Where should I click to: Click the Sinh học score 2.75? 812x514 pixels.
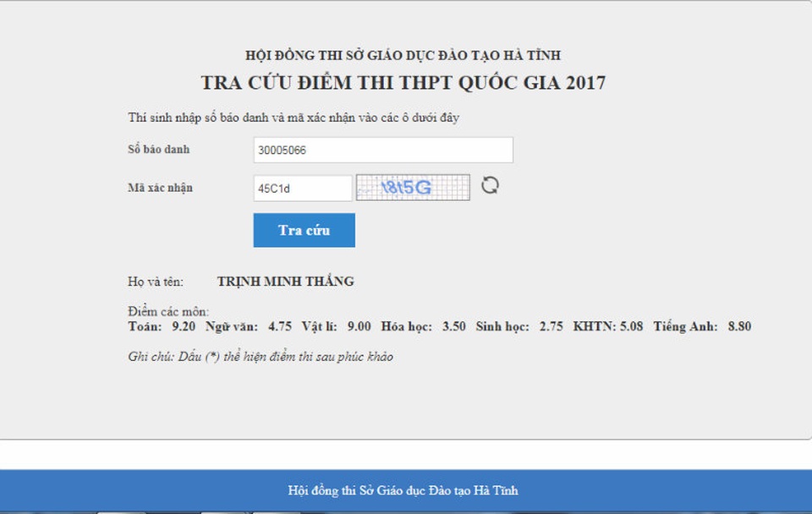[x=551, y=326]
